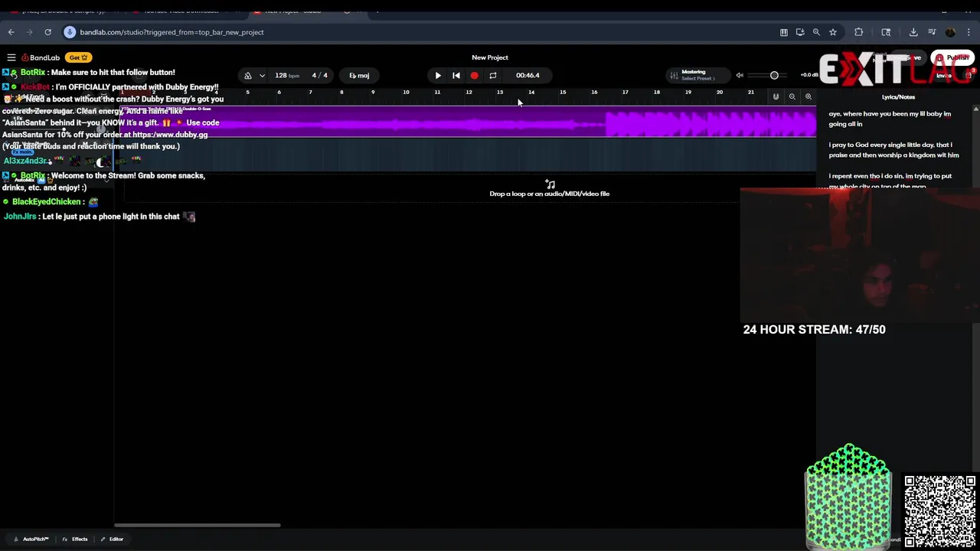Open the Editor panel
The image size is (980, 551).
(x=112, y=539)
